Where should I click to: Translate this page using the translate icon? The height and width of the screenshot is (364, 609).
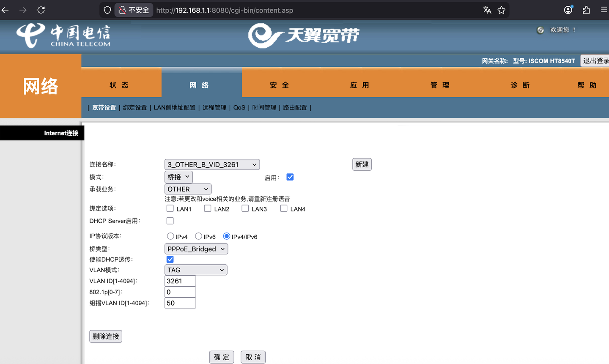(487, 10)
